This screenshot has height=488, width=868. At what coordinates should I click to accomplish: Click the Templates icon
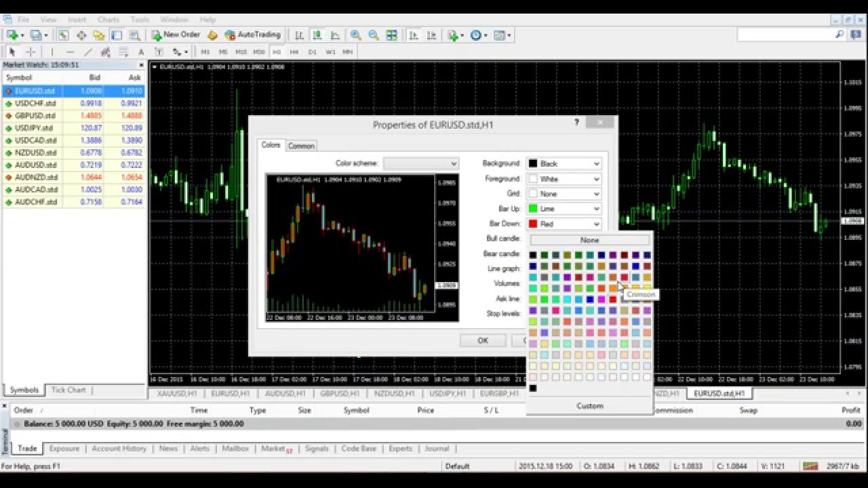click(x=500, y=35)
